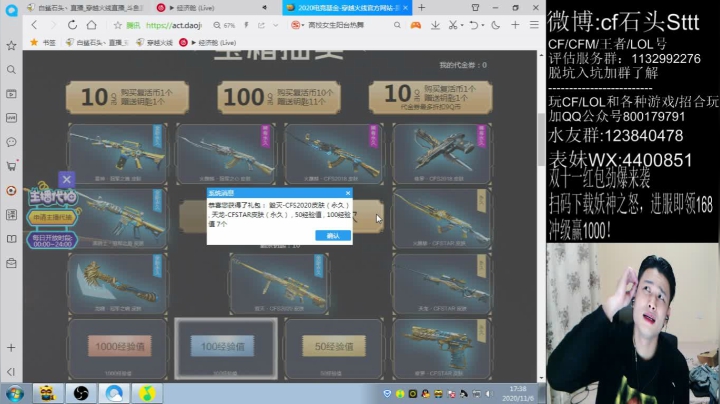Open the sidebar live icon

pyautogui.click(x=11, y=118)
